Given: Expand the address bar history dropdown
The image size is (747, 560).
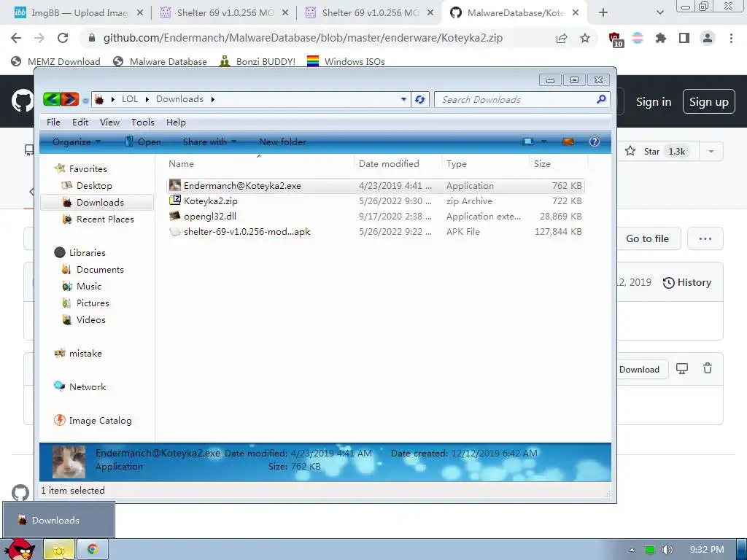Looking at the screenshot, I should coord(403,99).
